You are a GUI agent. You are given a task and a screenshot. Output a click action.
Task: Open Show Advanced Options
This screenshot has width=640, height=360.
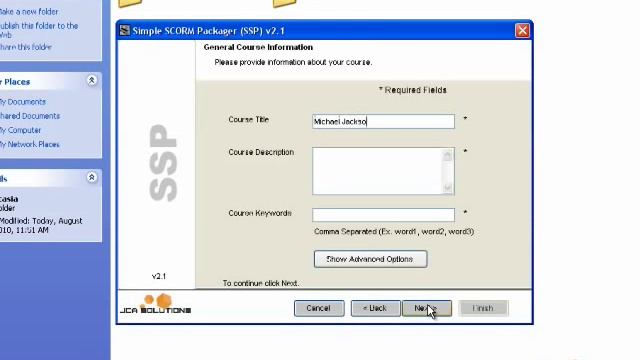[371, 259]
